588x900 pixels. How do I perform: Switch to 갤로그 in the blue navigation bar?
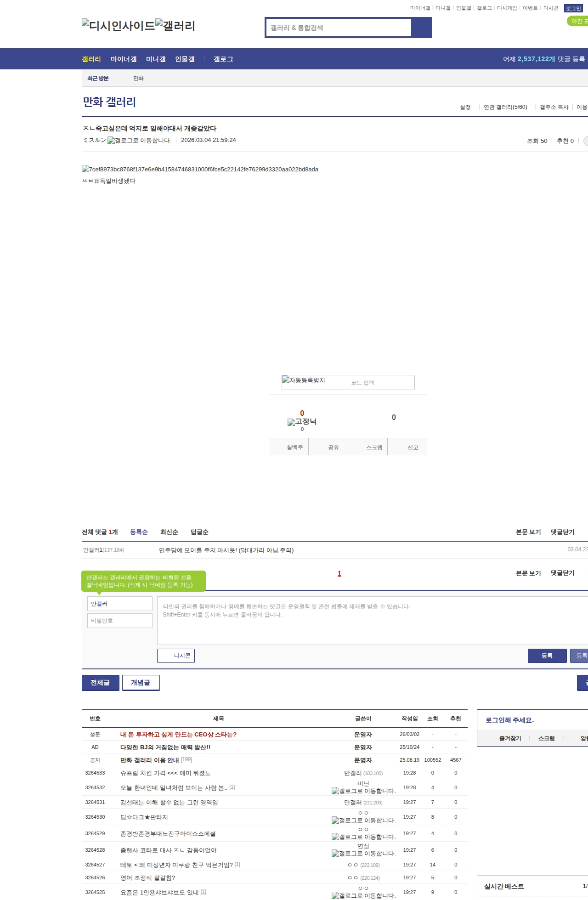point(223,59)
